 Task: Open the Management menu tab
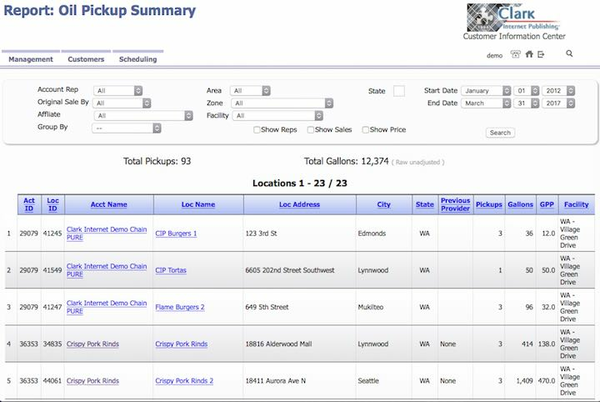31,59
